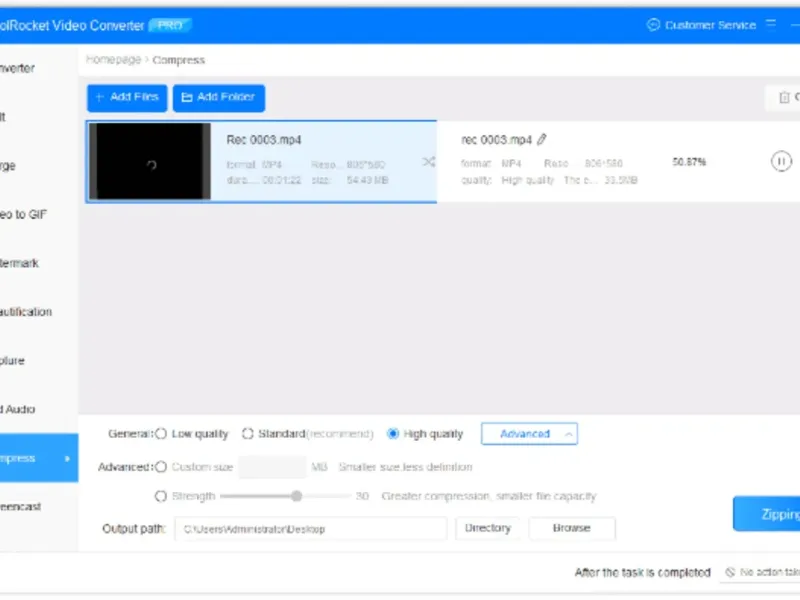
Task: Click the Compress breadcrumb
Action: [179, 60]
